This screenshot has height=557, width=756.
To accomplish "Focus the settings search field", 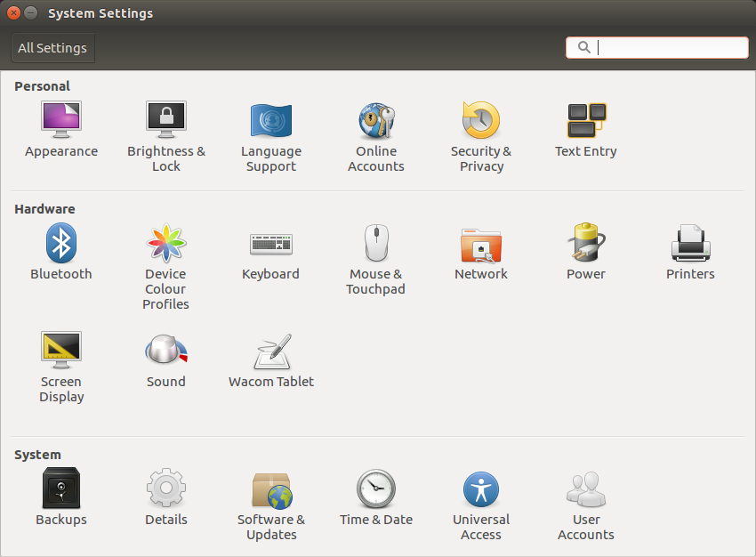I will pos(667,48).
